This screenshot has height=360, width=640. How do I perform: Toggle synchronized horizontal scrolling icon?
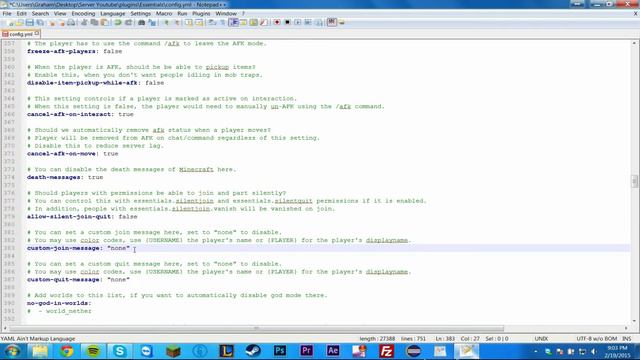click(x=199, y=22)
